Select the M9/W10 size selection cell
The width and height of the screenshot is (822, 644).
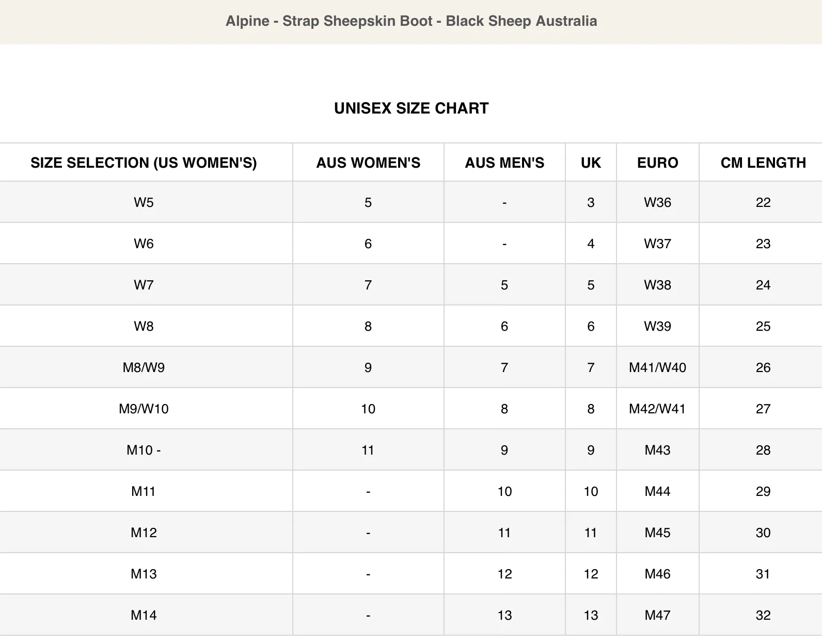click(144, 409)
